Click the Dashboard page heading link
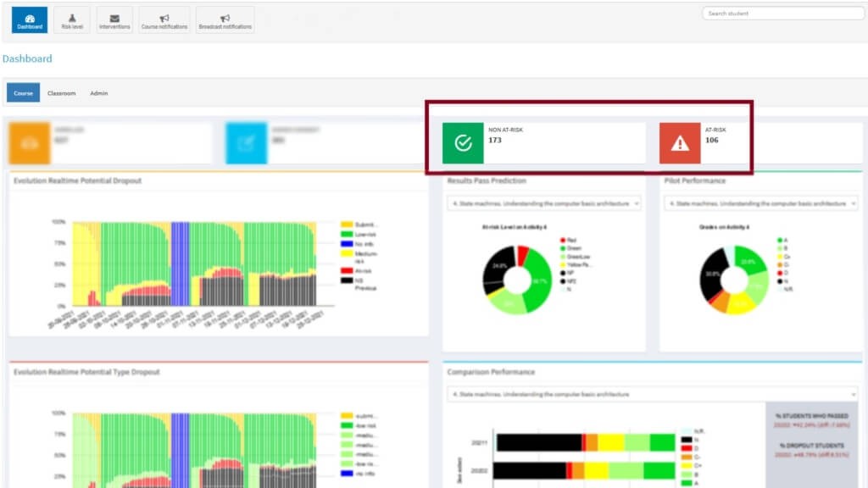868x488 pixels. coord(28,60)
